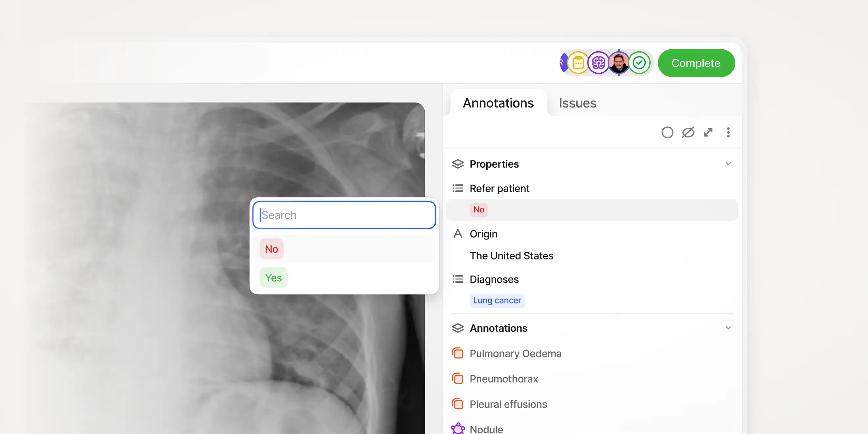
Task: Open the three-dot more options menu
Action: click(728, 133)
